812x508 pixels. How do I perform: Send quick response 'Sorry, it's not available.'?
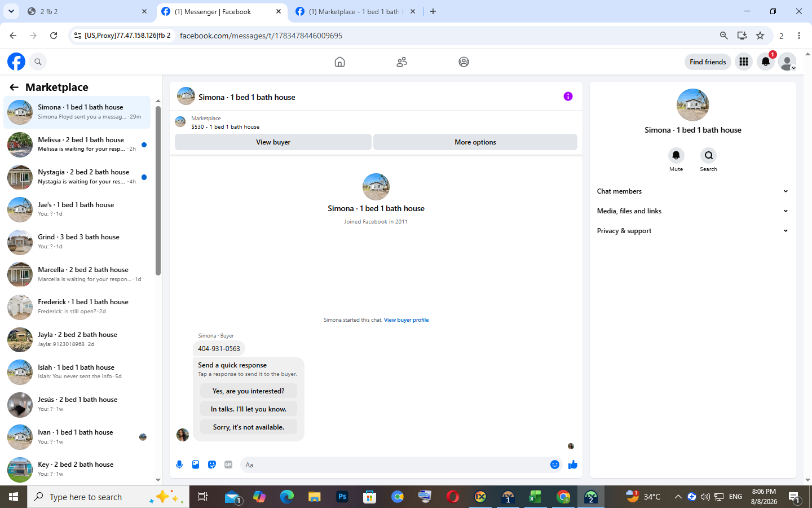pos(249,427)
